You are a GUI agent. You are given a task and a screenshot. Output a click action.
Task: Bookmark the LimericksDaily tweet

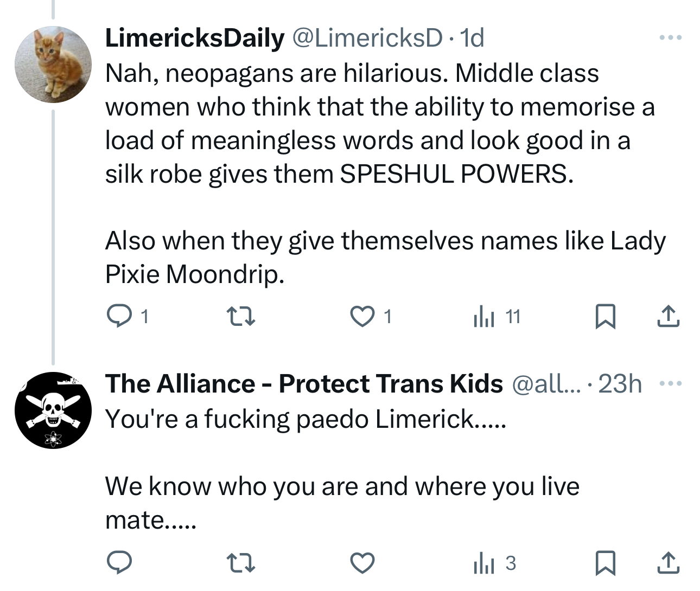click(605, 316)
